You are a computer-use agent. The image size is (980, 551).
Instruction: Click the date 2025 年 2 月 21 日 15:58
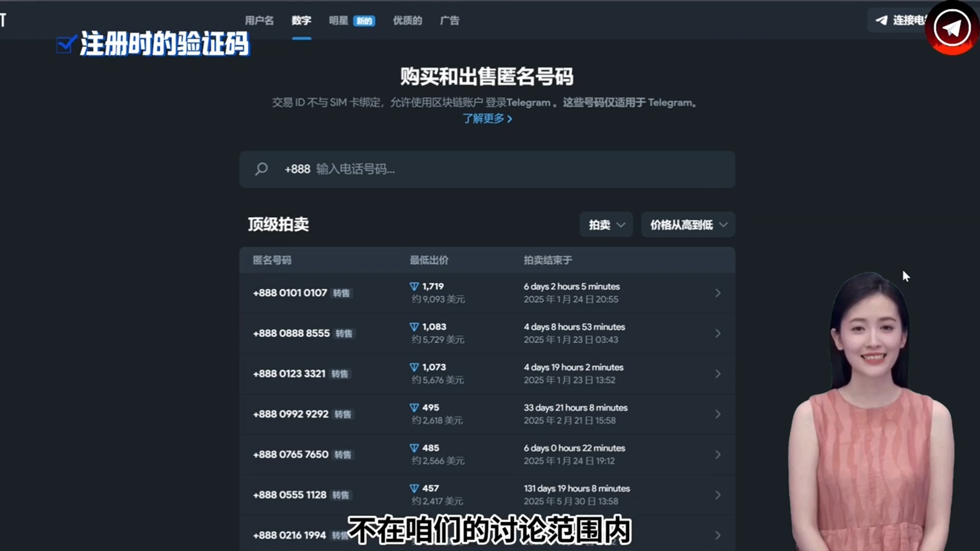[x=570, y=420]
